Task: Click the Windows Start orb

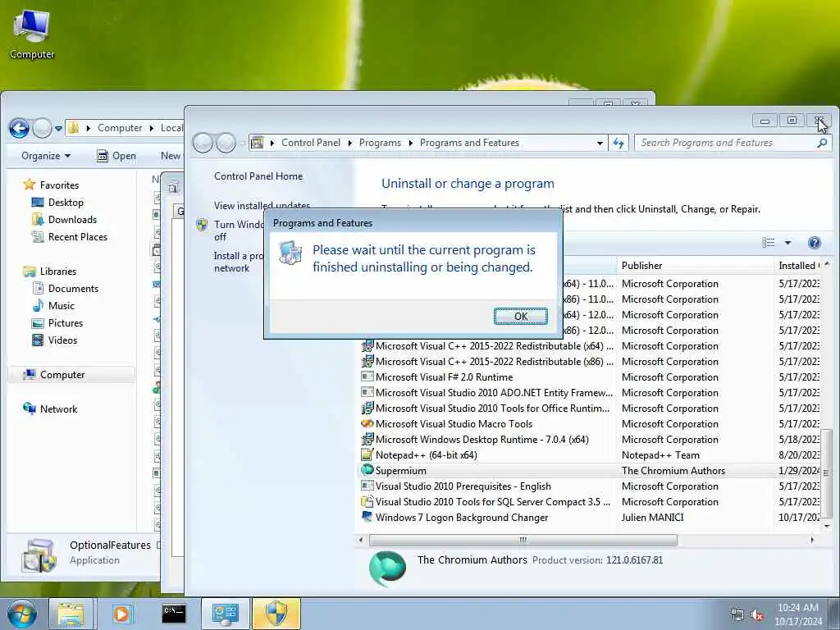Action: (x=21, y=614)
